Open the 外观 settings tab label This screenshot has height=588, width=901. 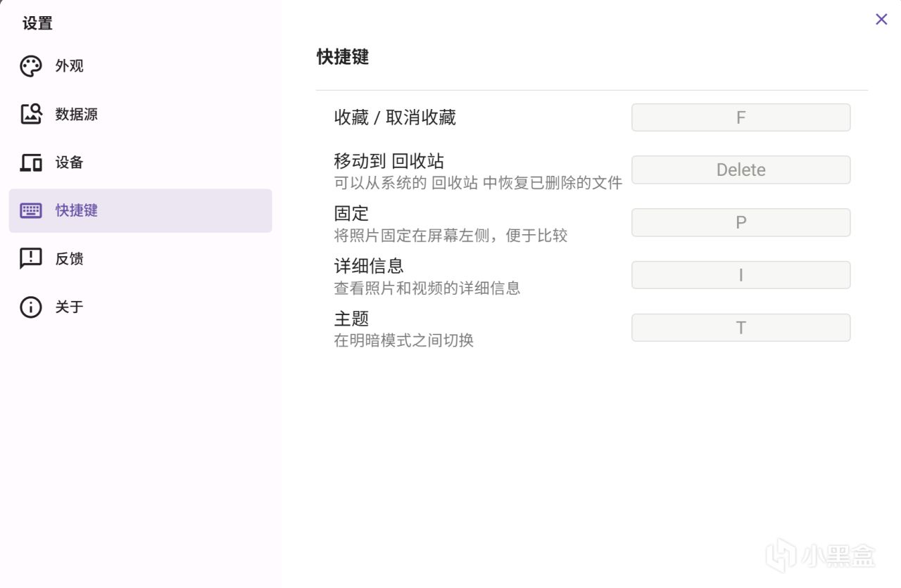pyautogui.click(x=70, y=66)
